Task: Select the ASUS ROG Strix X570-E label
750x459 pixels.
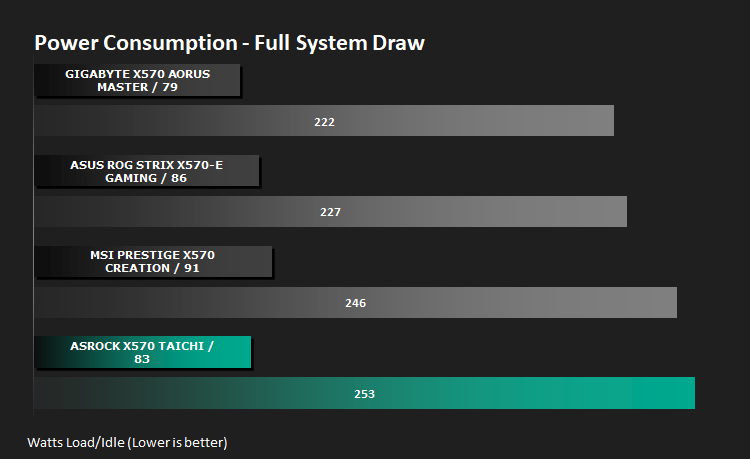Action: 147,171
